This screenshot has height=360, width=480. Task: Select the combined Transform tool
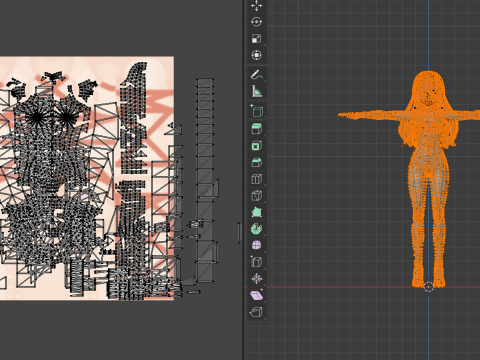(256, 55)
